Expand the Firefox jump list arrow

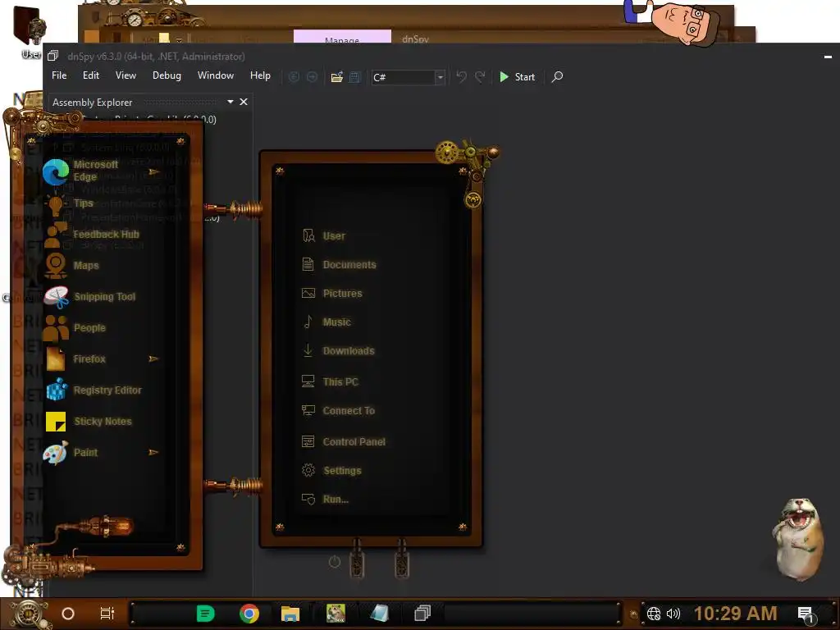[153, 359]
